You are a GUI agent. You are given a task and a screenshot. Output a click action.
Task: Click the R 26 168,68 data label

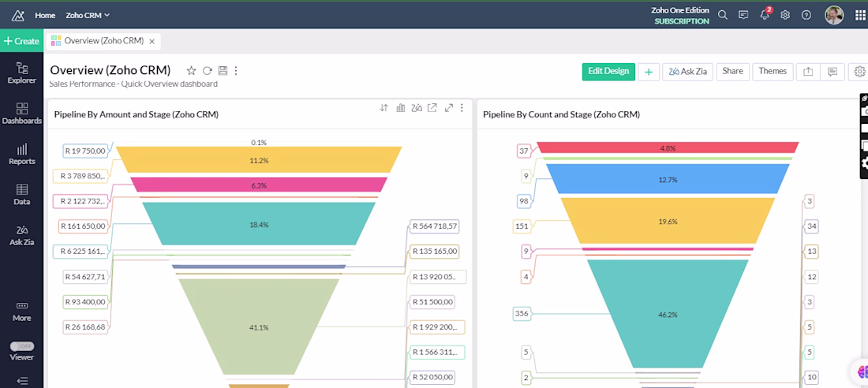pos(84,326)
